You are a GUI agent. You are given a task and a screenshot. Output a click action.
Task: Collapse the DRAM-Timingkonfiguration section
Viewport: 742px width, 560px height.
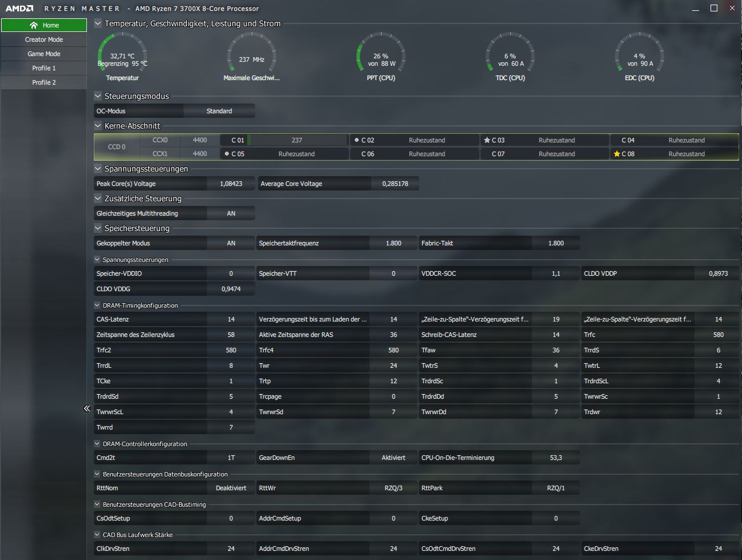pos(97,305)
